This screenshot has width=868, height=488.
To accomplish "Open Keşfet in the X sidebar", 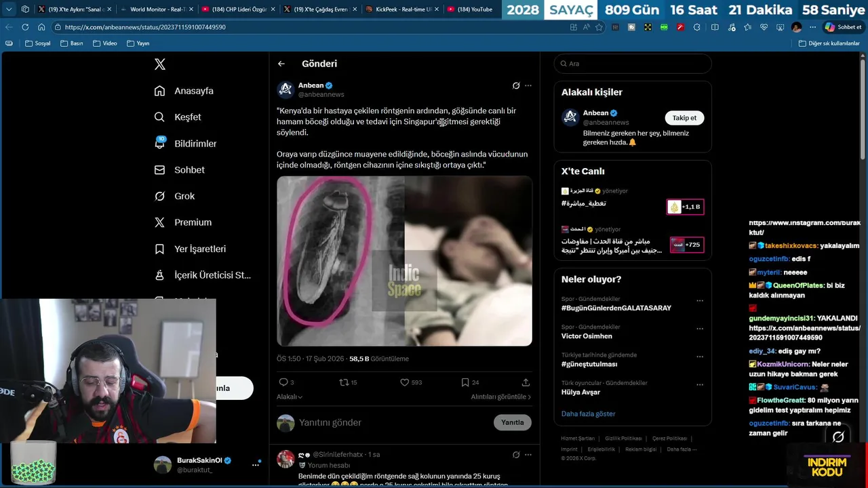I will pos(178,117).
